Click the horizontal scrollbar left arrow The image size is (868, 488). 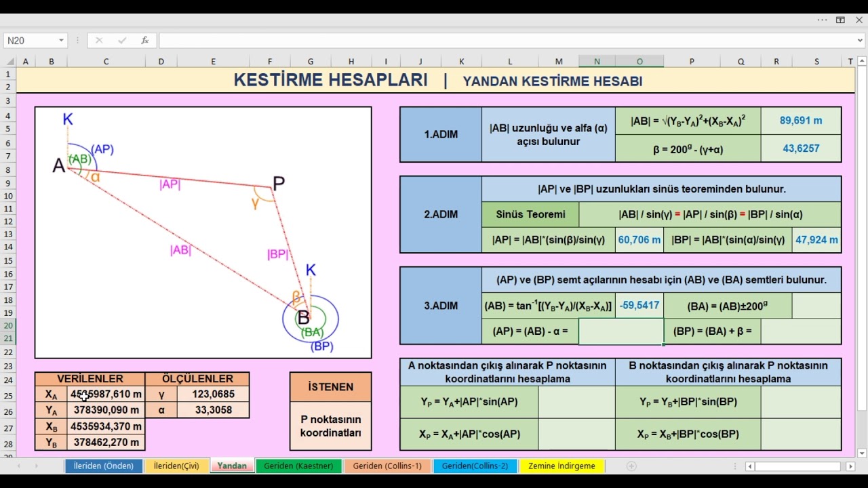pyautogui.click(x=749, y=466)
